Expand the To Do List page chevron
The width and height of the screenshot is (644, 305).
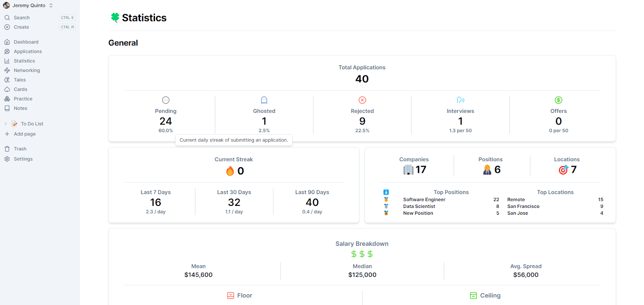point(6,124)
